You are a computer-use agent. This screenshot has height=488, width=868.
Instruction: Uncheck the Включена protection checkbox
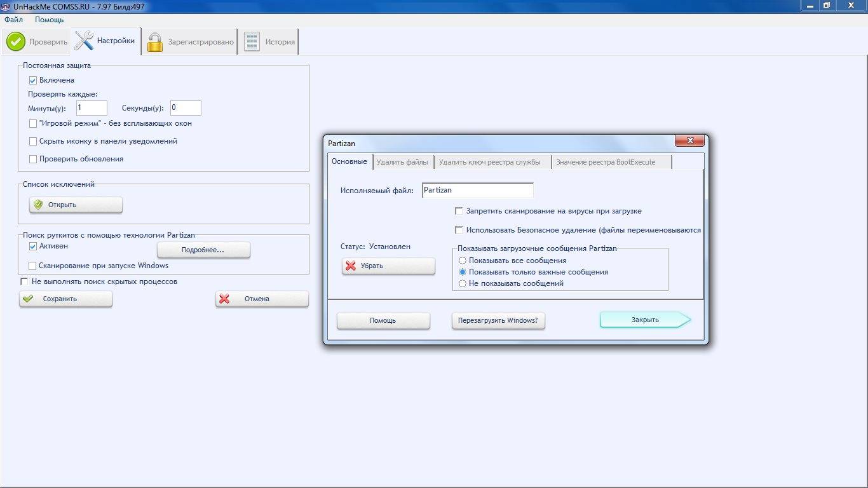(x=33, y=81)
